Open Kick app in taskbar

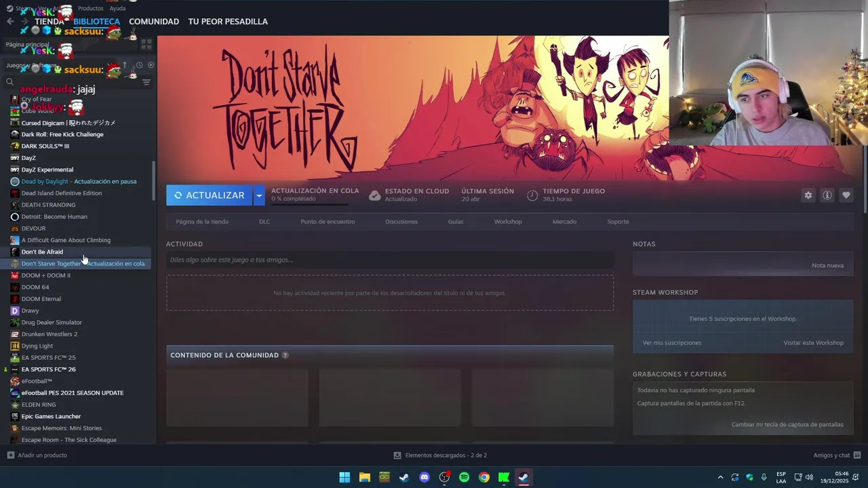(504, 477)
